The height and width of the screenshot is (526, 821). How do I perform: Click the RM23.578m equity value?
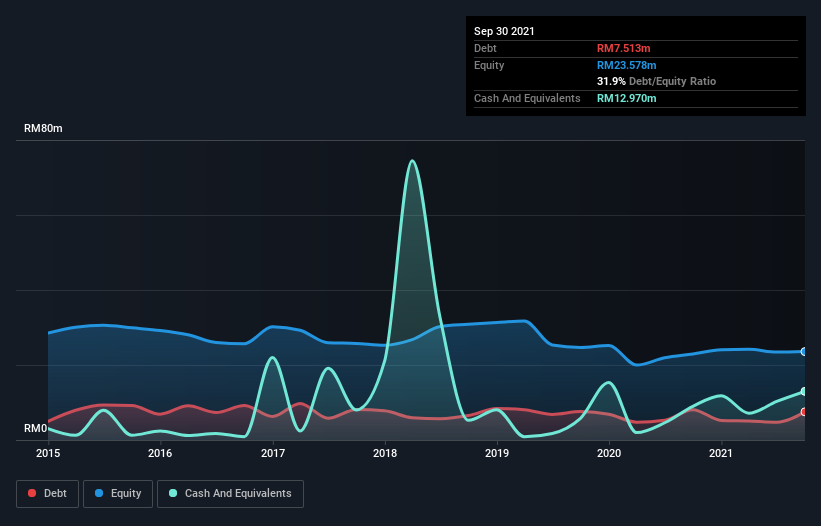(626, 65)
